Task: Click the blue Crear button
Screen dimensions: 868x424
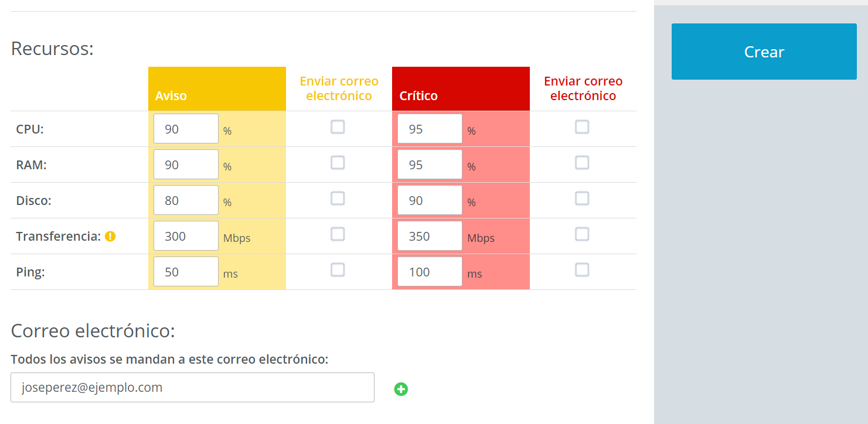Action: click(764, 52)
